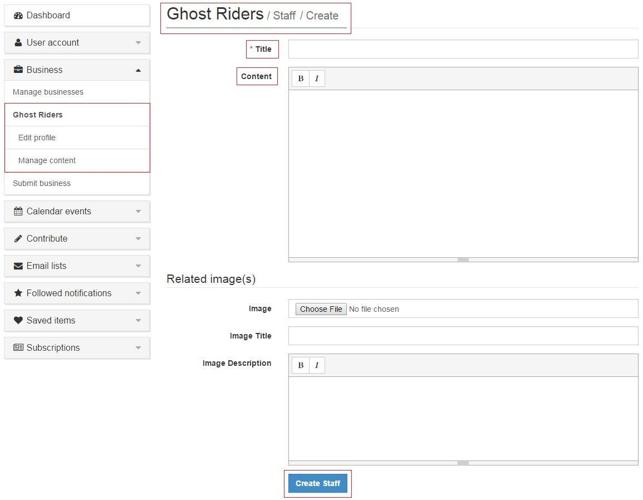Click into the Image Title field
The height and width of the screenshot is (500, 643).
[463, 336]
